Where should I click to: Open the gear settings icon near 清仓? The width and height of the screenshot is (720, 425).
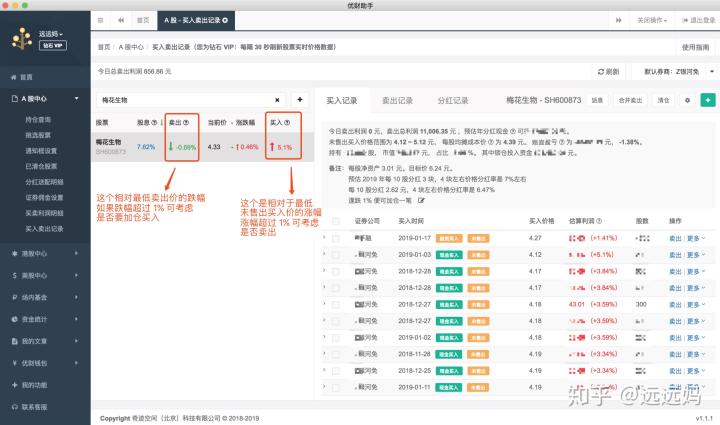click(x=687, y=100)
